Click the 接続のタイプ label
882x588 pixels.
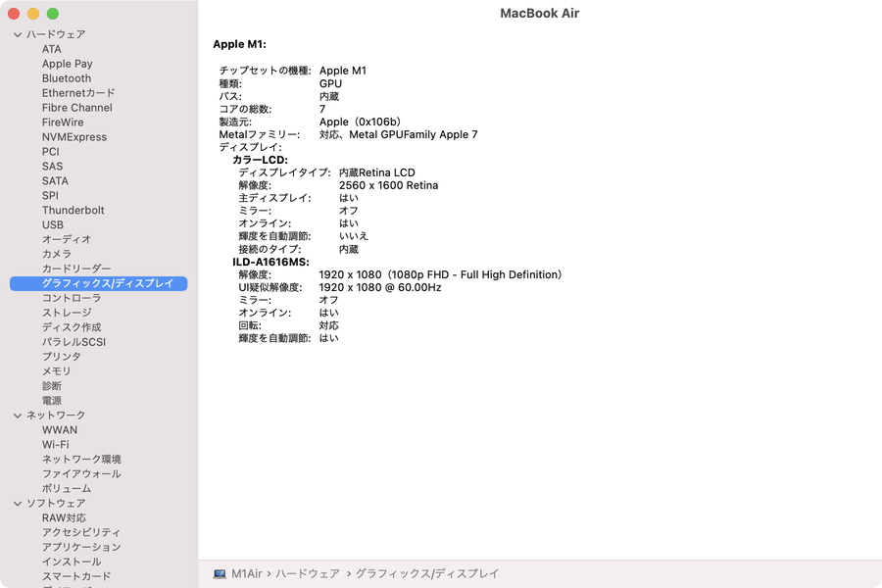pyautogui.click(x=270, y=249)
